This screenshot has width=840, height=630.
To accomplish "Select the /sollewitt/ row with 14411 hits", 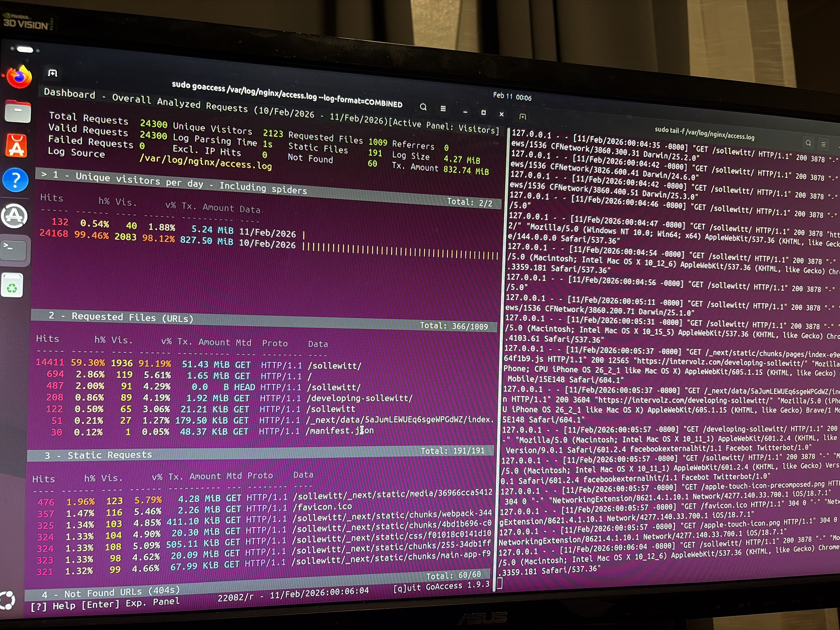I will click(199, 364).
